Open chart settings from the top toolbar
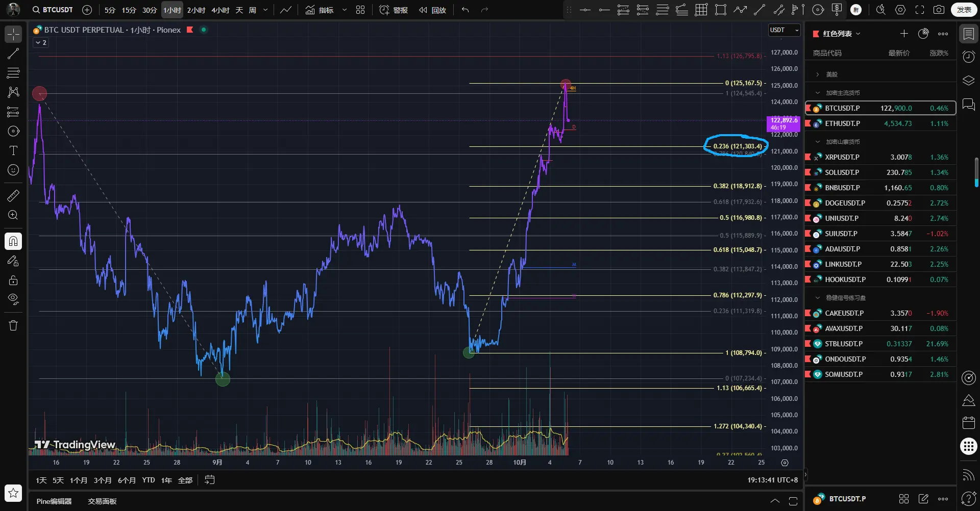The height and width of the screenshot is (511, 980). click(x=900, y=10)
